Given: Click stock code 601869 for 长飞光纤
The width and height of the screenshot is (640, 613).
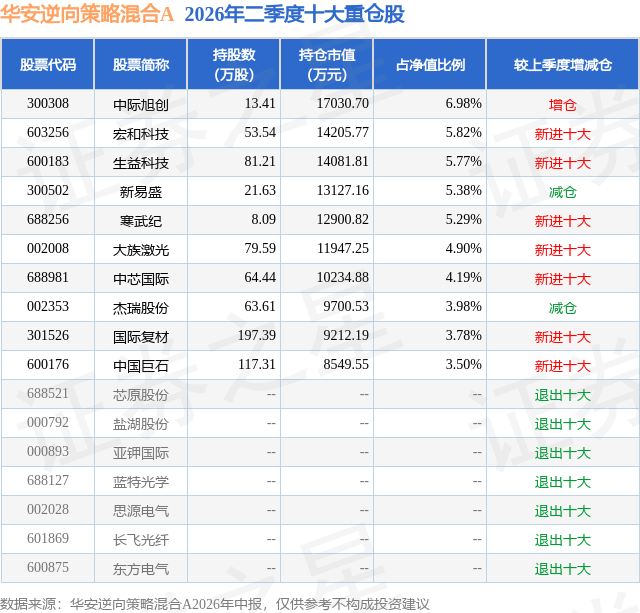Looking at the screenshot, I should coord(48,538).
